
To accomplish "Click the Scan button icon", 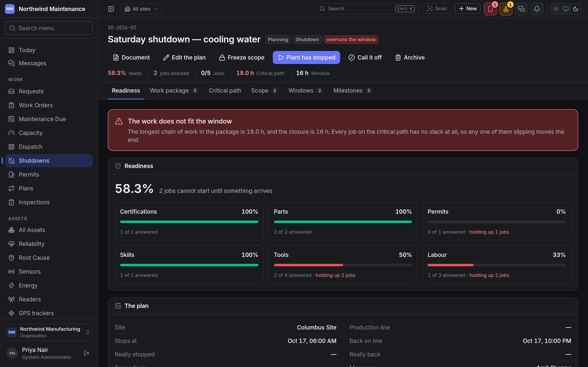I will click(430, 9).
